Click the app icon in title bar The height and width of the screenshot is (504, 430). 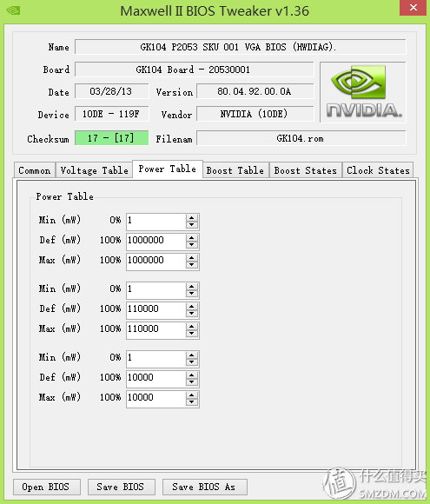pos(14,10)
